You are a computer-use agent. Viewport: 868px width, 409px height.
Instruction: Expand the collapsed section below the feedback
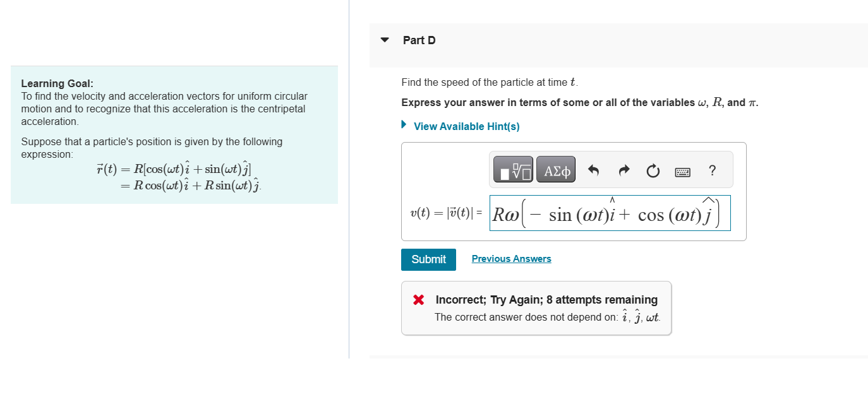[x=619, y=359]
